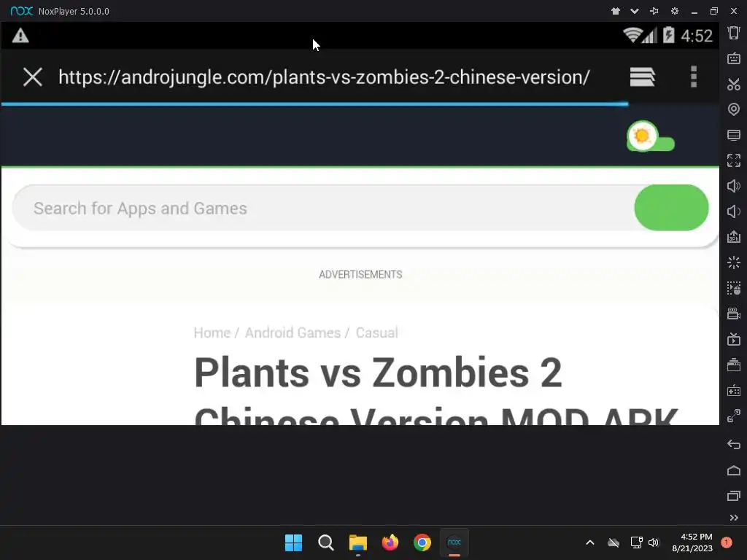This screenshot has height=560, width=747.
Task: Open Windows network tray icon
Action: 636,542
